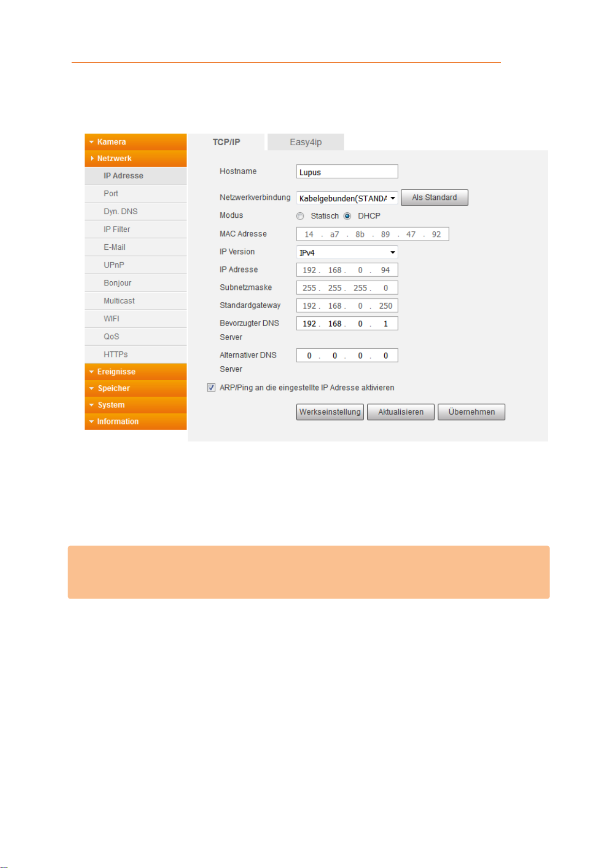Expand the Information menu section
The width and height of the screenshot is (614, 868).
135,421
